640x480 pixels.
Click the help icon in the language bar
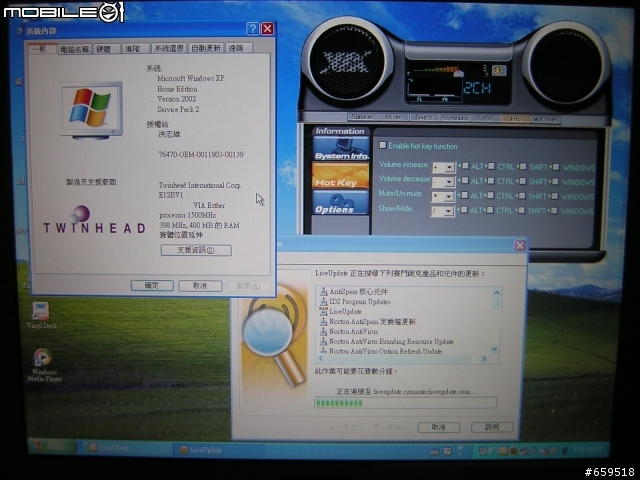(x=447, y=451)
